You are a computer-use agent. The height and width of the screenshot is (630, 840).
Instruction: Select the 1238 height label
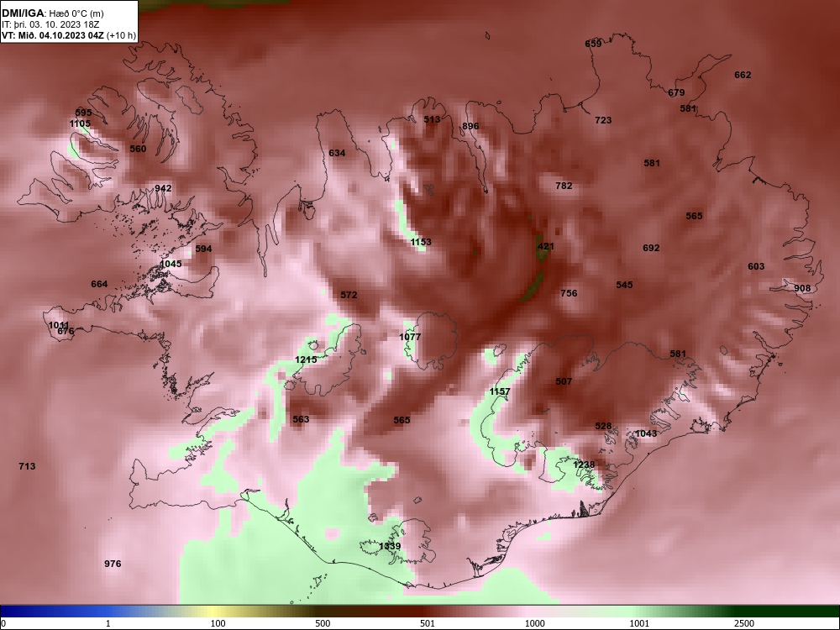tap(584, 465)
